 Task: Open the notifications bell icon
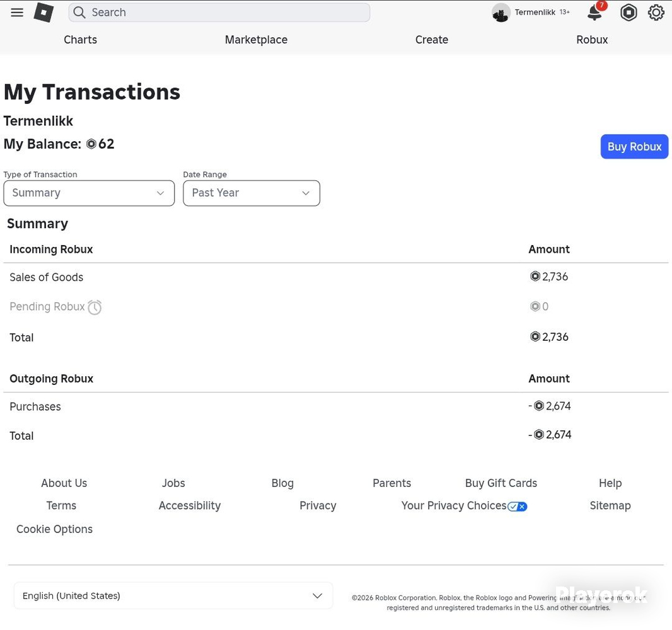click(x=594, y=13)
